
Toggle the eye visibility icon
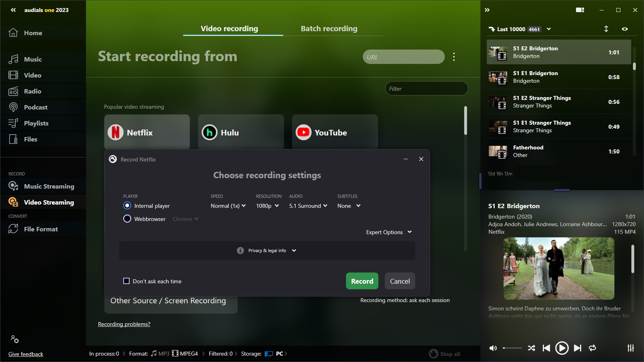click(625, 29)
